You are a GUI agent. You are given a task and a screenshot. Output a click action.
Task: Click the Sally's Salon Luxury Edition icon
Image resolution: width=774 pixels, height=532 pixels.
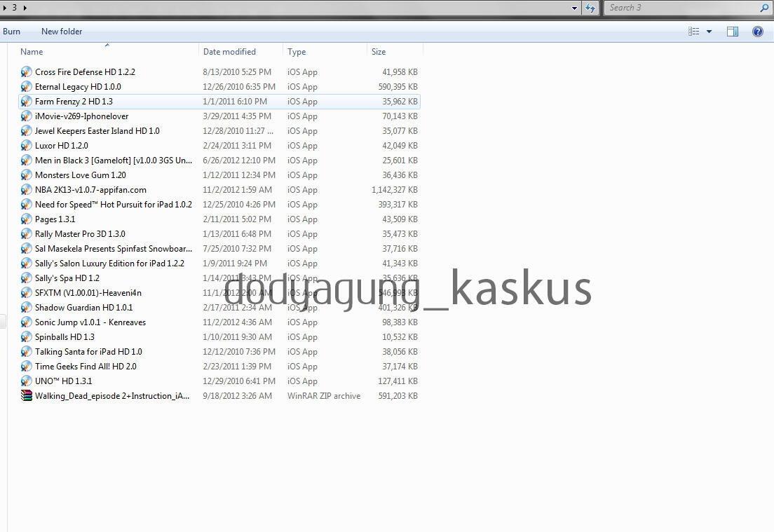(x=26, y=264)
